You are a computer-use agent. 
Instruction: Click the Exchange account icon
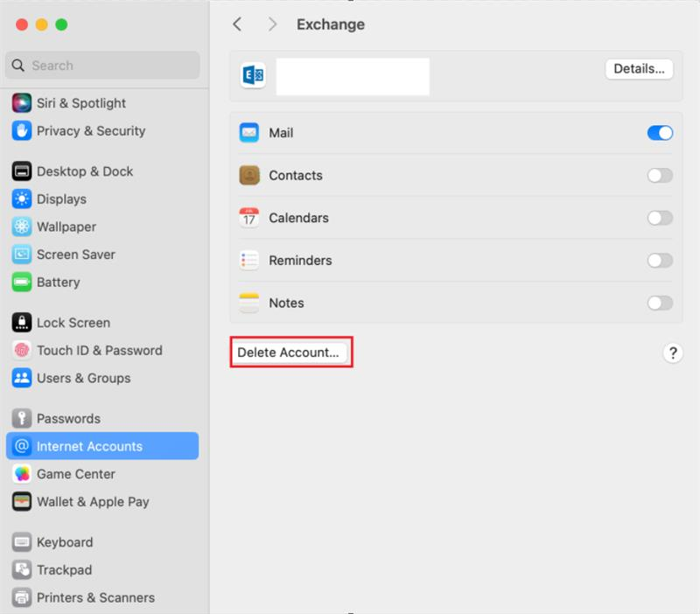point(253,76)
